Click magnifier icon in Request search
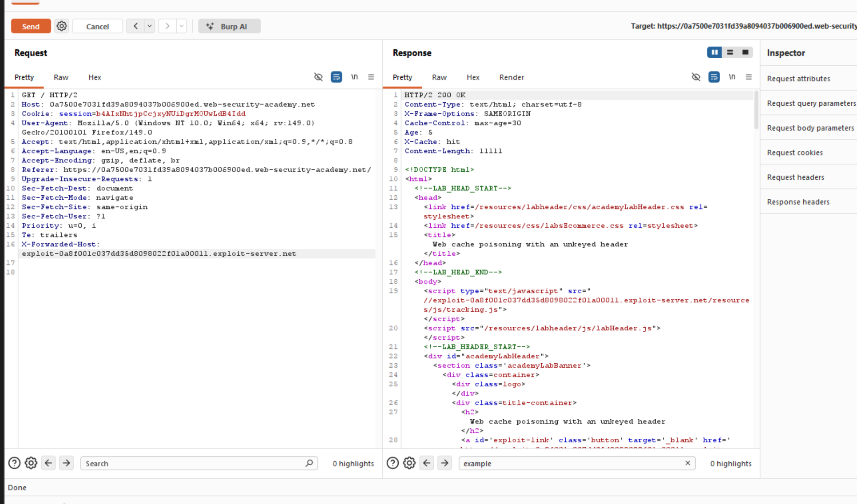857x504 pixels. [309, 463]
